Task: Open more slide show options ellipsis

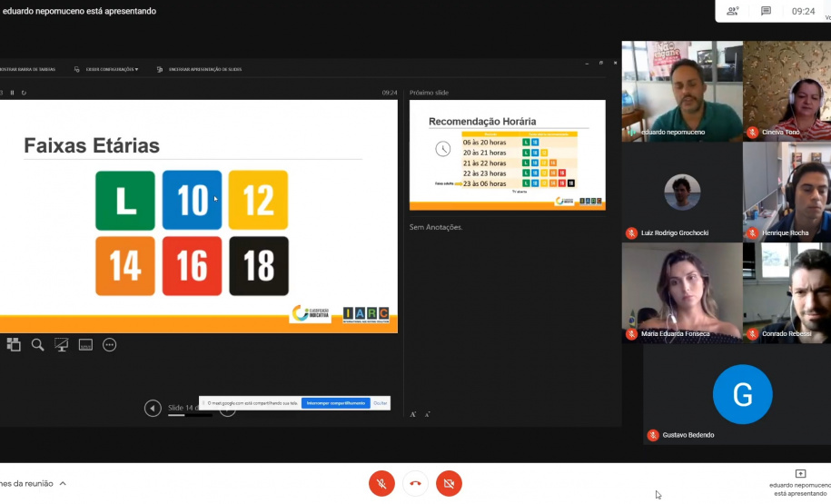Action: pos(110,344)
